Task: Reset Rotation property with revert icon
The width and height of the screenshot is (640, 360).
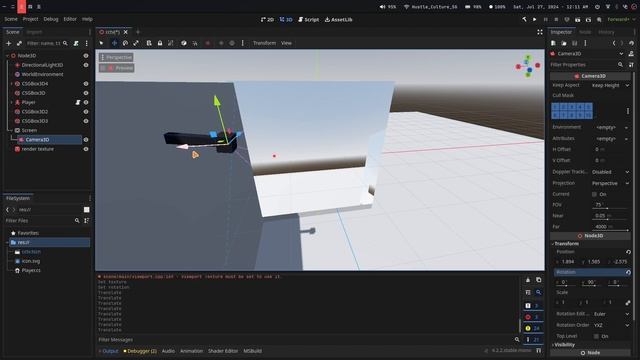Action: point(628,272)
